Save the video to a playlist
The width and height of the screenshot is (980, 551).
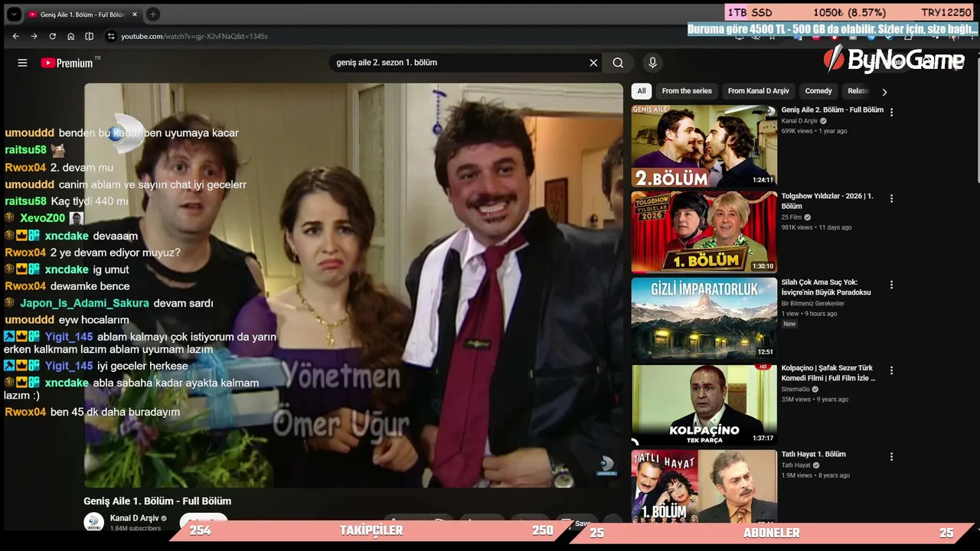(578, 523)
